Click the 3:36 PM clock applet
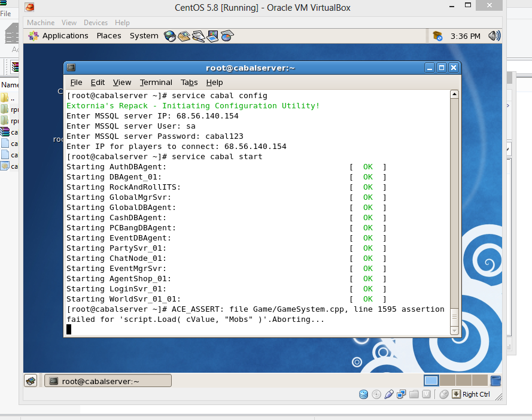Viewport: 532px width, 420px height. (x=465, y=36)
